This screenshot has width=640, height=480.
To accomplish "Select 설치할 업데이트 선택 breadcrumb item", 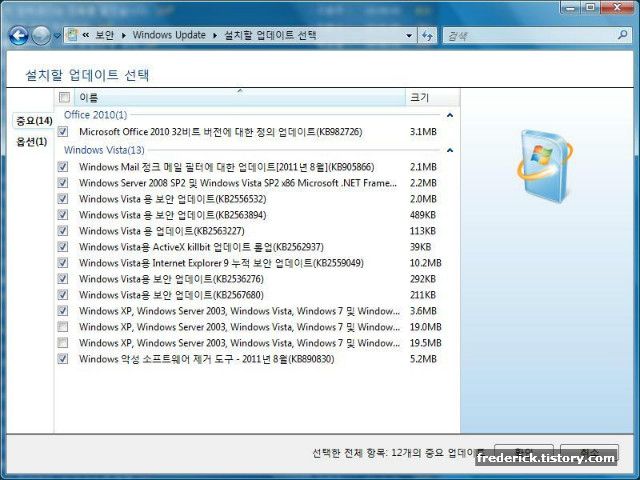I will (270, 35).
